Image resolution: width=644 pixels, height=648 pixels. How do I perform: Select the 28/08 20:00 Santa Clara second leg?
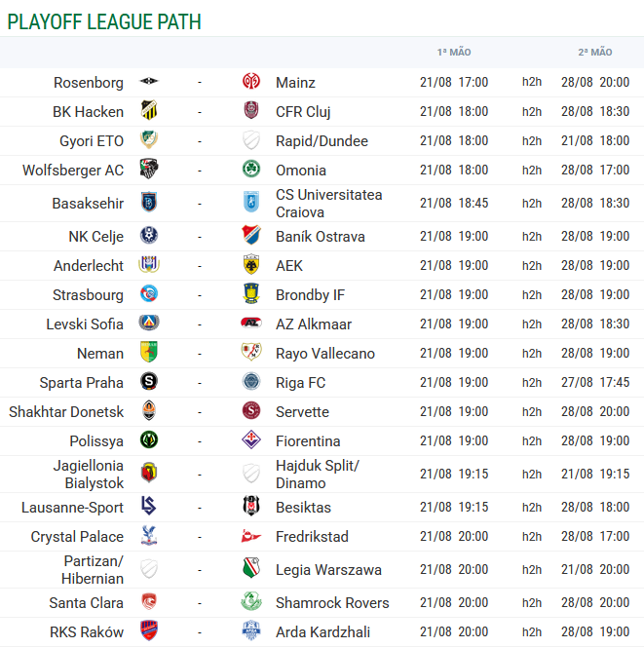point(595,603)
